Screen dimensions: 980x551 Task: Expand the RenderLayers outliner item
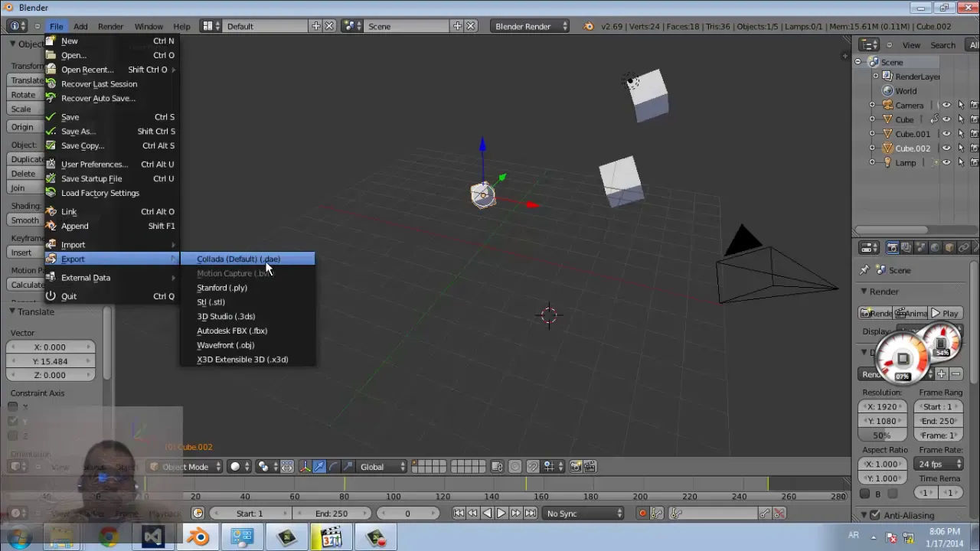(x=876, y=77)
